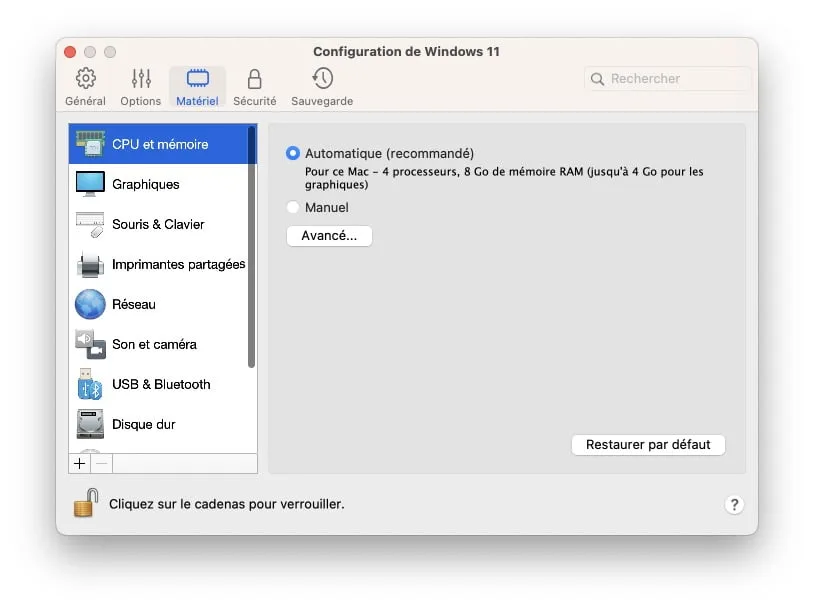The width and height of the screenshot is (814, 609).
Task: Switch to Général tab label
Action: point(86,101)
